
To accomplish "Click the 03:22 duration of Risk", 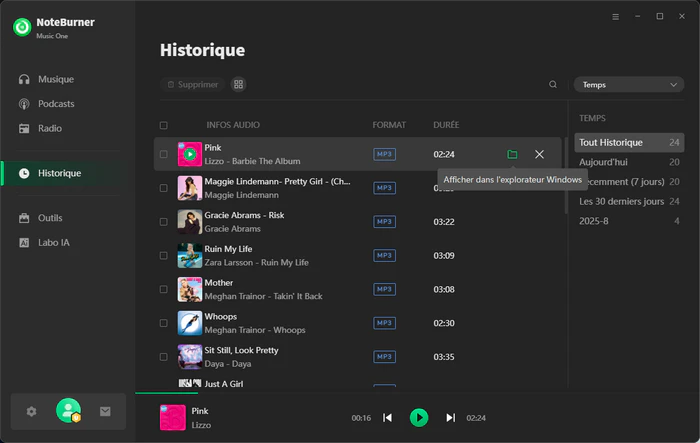I will (444, 222).
